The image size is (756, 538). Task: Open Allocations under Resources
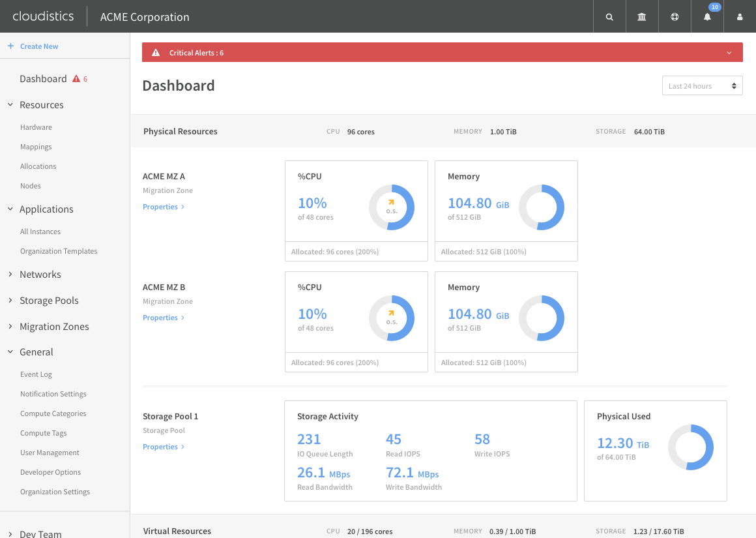click(x=38, y=166)
